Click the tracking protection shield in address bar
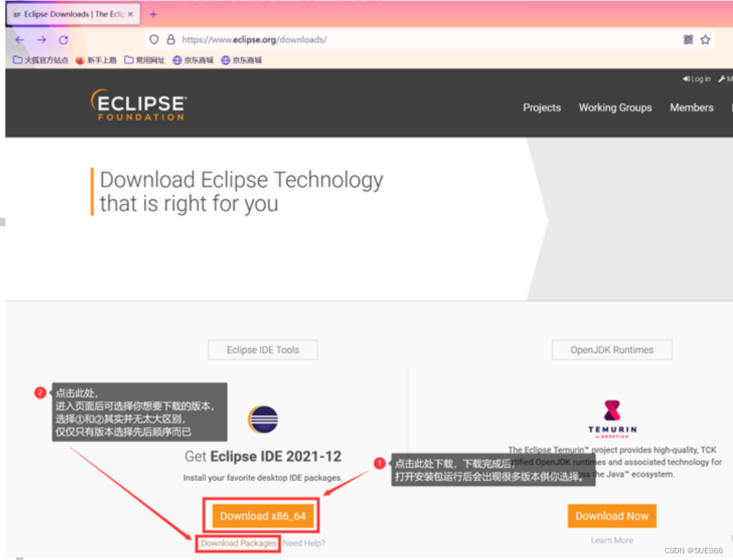The width and height of the screenshot is (733, 560). 154,40
